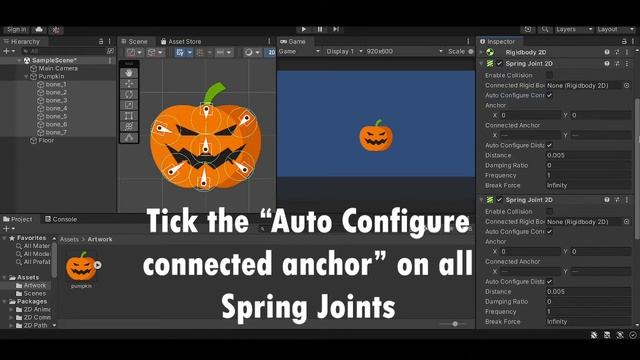Open the 920x600 resolution dropdown
This screenshot has width=640, height=360.
(404, 51)
